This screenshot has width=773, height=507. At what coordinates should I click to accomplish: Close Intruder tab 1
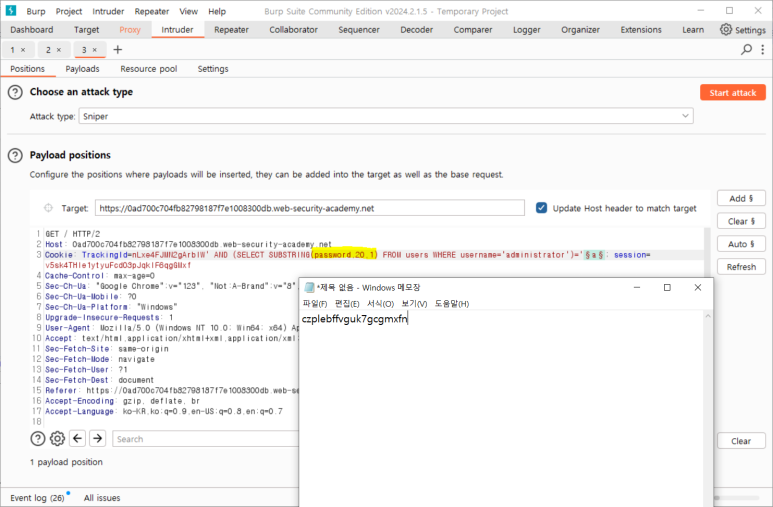point(23,50)
